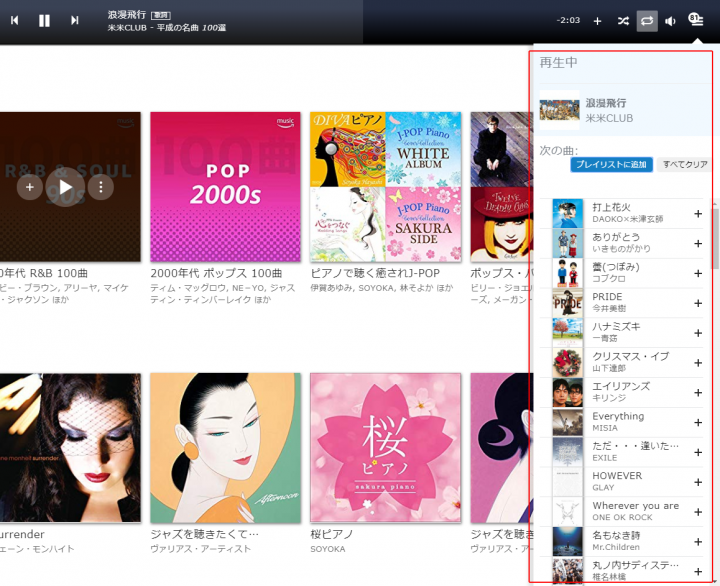The image size is (720, 586).
Task: Open ピアノで聴く癒されJ-POP title link
Action: pyautogui.click(x=375, y=273)
